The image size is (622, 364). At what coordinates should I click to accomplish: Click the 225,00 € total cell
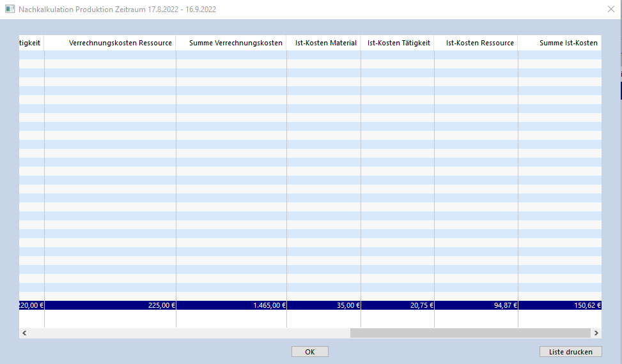point(110,305)
